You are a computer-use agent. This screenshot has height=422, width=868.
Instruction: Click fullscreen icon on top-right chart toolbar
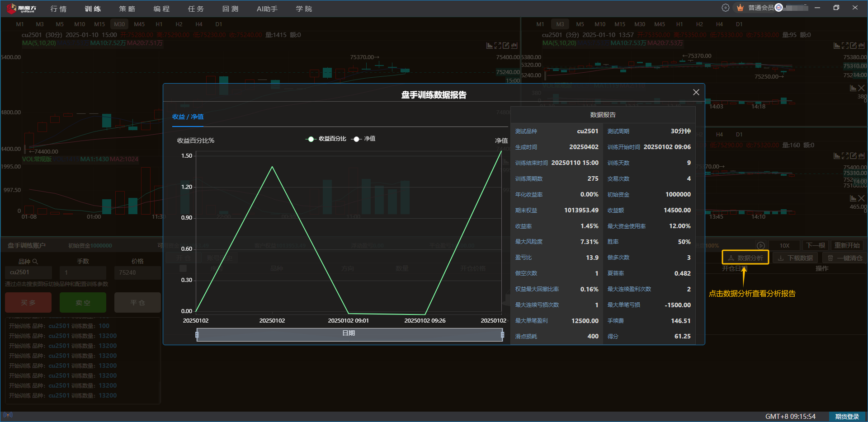(x=845, y=46)
